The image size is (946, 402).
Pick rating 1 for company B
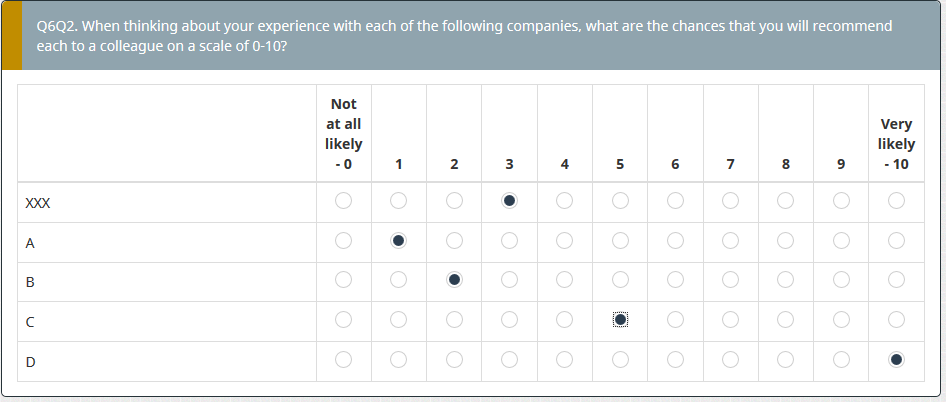tap(398, 280)
